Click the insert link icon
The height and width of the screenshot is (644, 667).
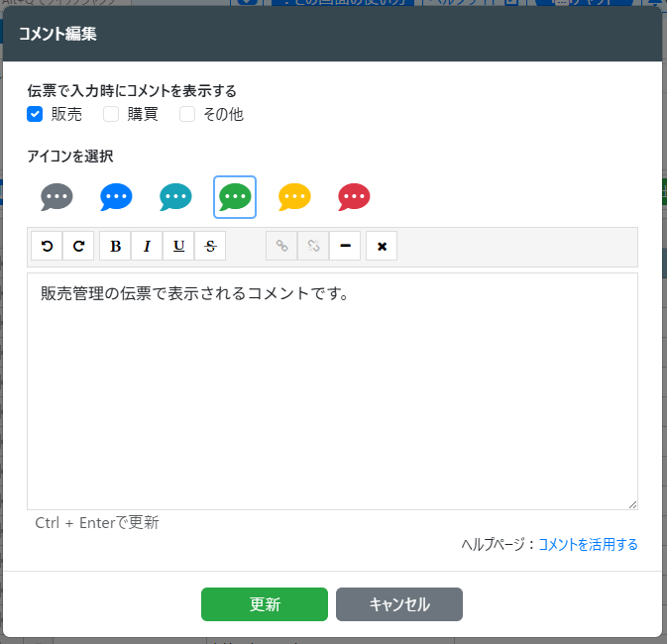pyautogui.click(x=281, y=246)
